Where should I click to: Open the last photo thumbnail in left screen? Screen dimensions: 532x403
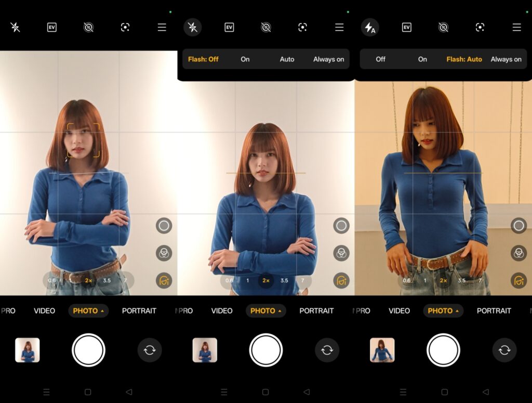(x=28, y=350)
